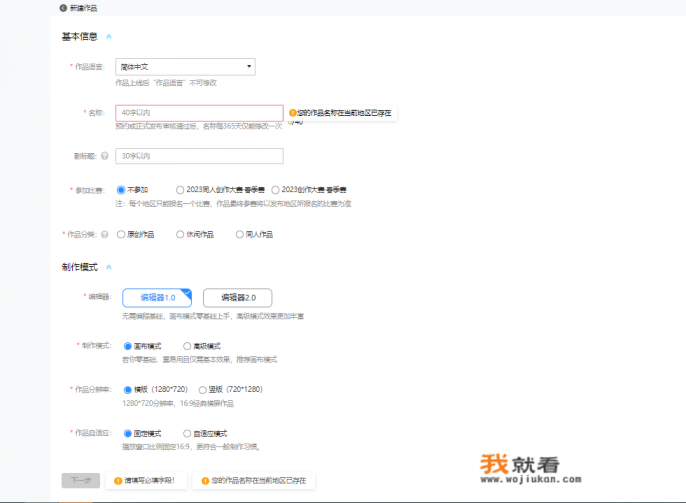
Task: Select 画布模式 radio button
Action: pyautogui.click(x=128, y=346)
